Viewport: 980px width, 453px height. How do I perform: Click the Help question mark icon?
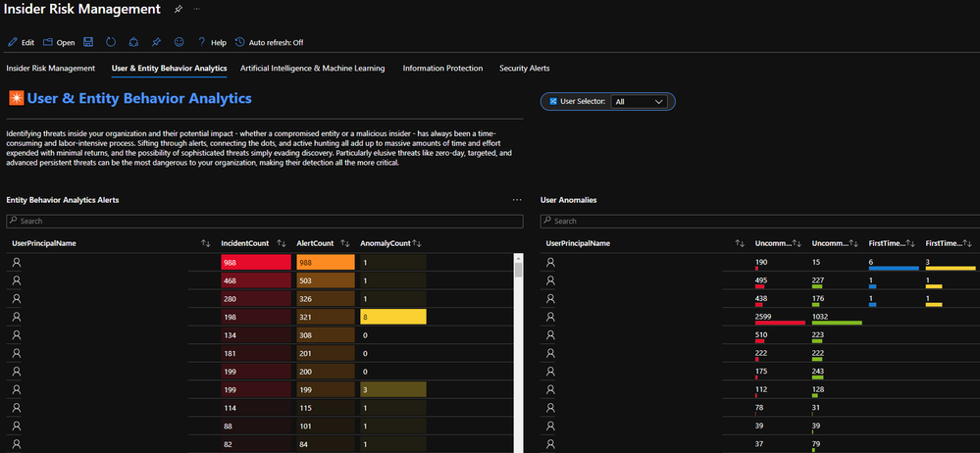(201, 42)
